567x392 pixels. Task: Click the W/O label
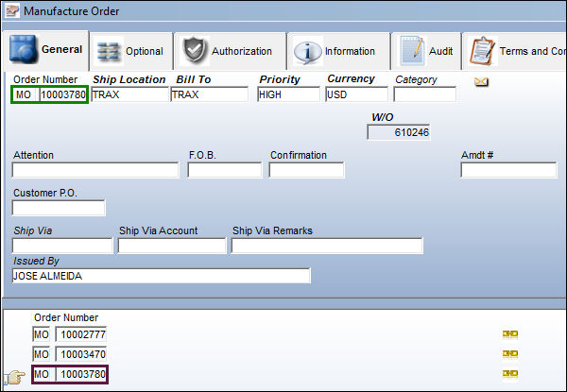382,117
